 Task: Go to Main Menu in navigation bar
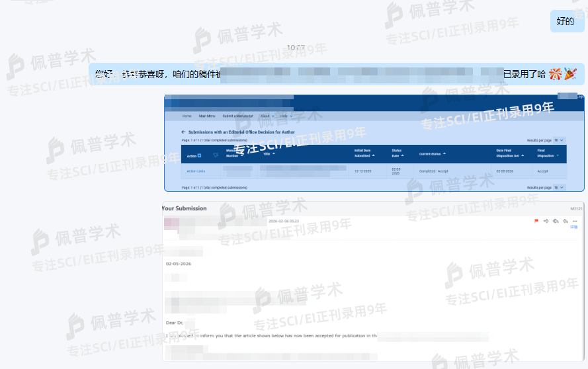tap(207, 116)
